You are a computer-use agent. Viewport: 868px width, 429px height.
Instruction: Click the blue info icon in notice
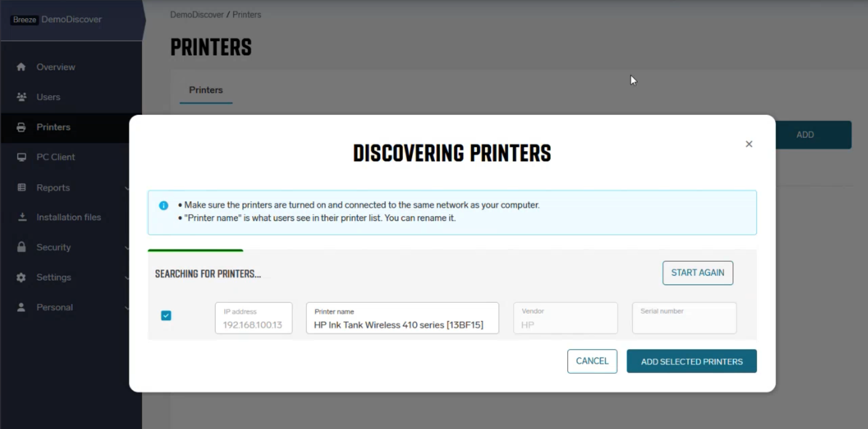(163, 206)
